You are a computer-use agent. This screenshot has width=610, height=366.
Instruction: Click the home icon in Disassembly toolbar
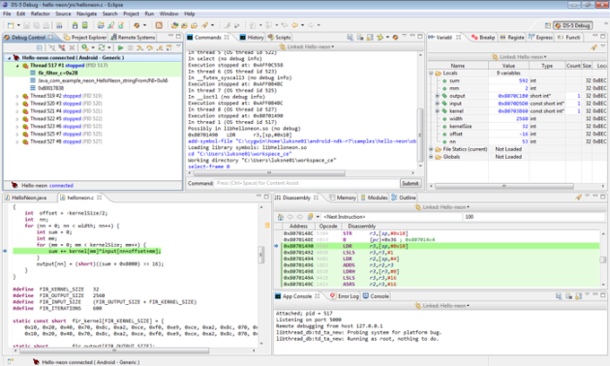[x=280, y=217]
